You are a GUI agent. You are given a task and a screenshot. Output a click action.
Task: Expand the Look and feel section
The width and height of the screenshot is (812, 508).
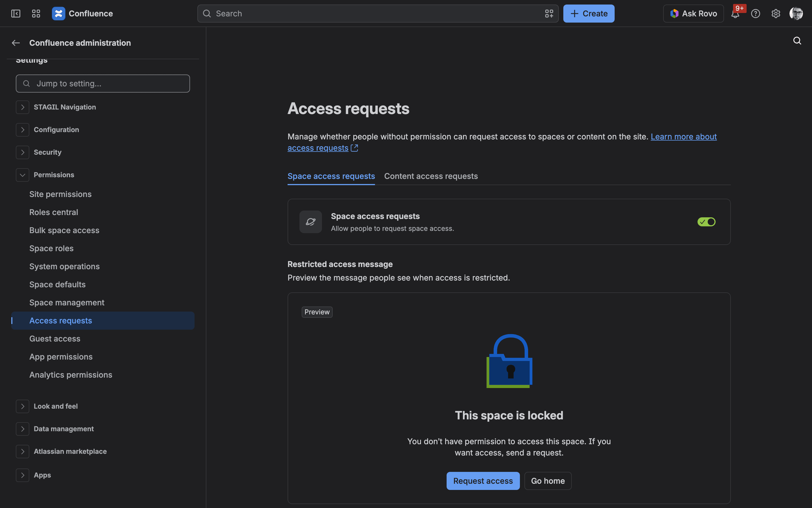pyautogui.click(x=23, y=406)
